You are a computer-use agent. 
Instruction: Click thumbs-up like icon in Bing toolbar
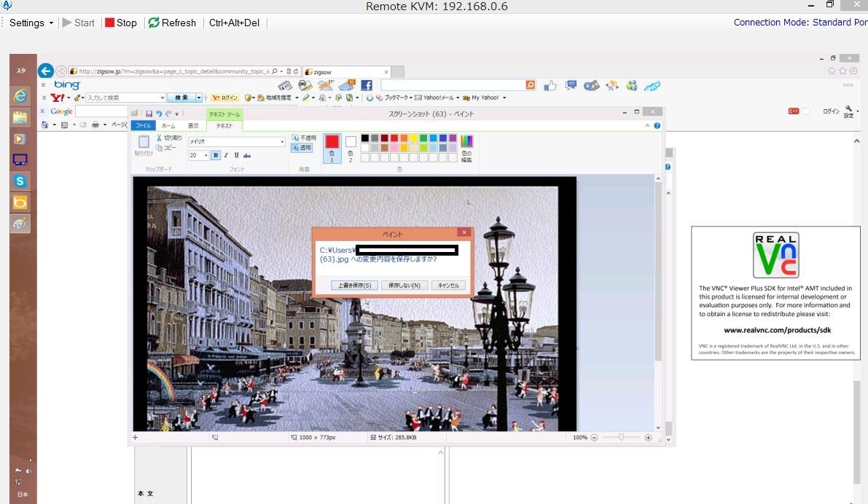[550, 85]
